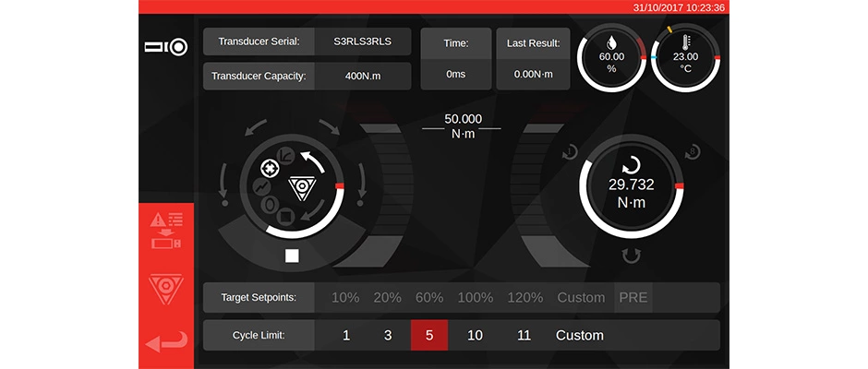Select cycle limit of 3
The width and height of the screenshot is (868, 369).
[x=388, y=336]
